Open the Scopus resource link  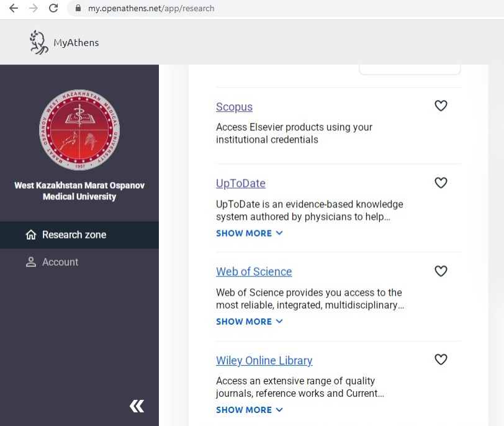click(x=234, y=107)
